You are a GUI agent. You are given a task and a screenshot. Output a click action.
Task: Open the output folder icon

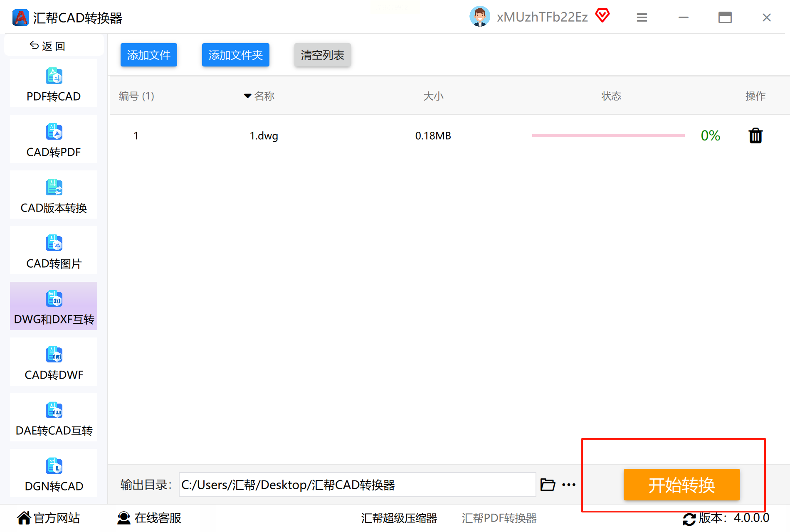tap(548, 485)
